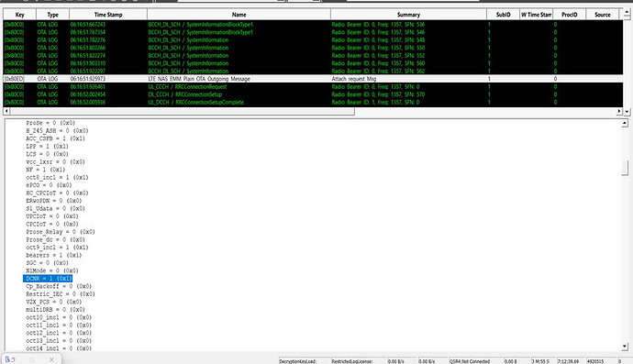Select the H_245_ASH = 0 line
This screenshot has width=633, height=364.
point(57,131)
